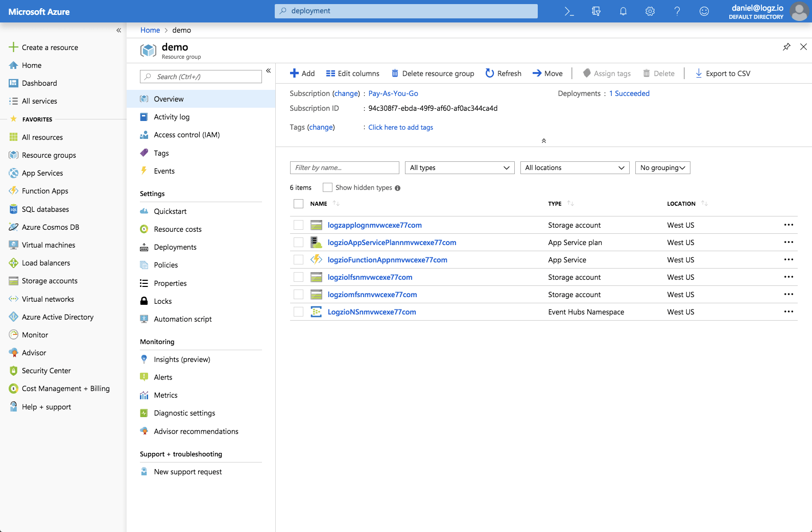
Task: Open the directory and subscription filter icon
Action: (x=596, y=11)
